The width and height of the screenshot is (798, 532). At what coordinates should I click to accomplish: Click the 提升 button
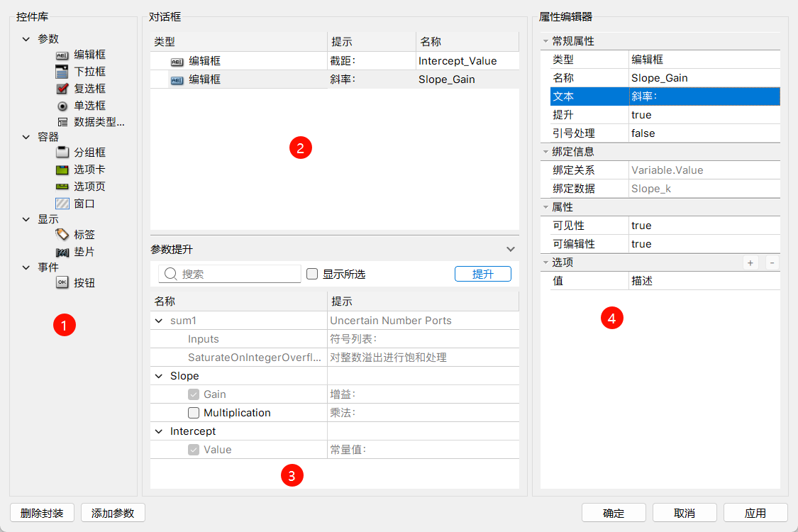[482, 274]
